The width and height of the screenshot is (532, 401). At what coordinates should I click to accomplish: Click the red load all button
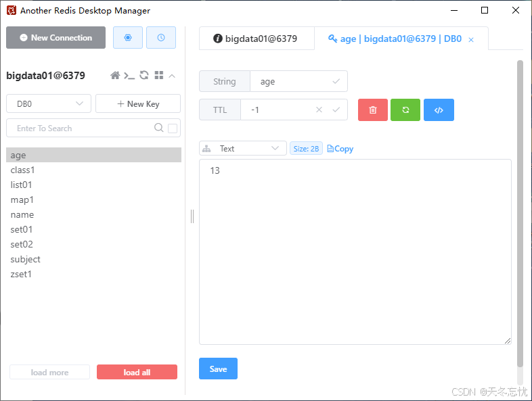(137, 372)
